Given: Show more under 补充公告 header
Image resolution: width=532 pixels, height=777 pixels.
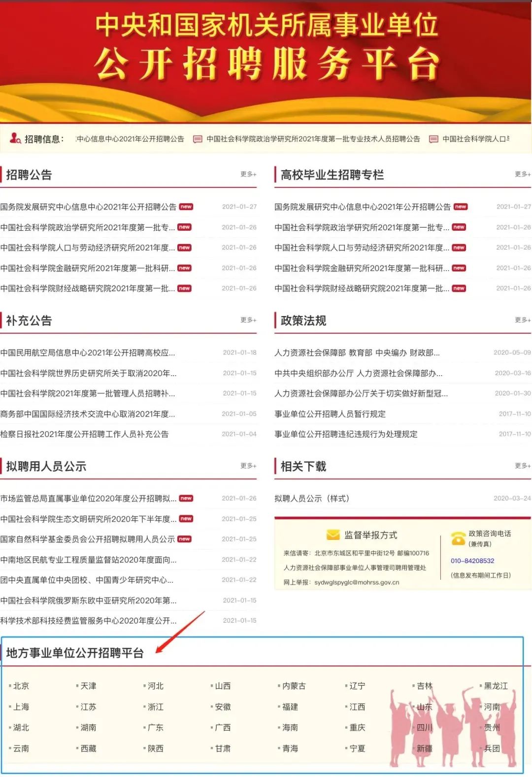Looking at the screenshot, I should (x=248, y=320).
